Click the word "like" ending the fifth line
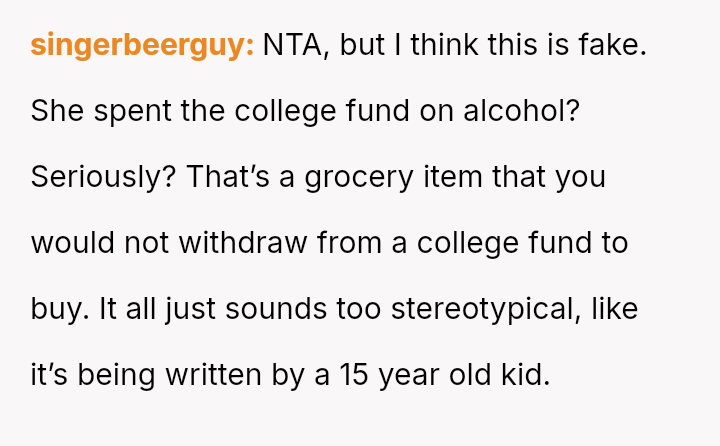Viewport: 720px width, 446px height. 613,308
